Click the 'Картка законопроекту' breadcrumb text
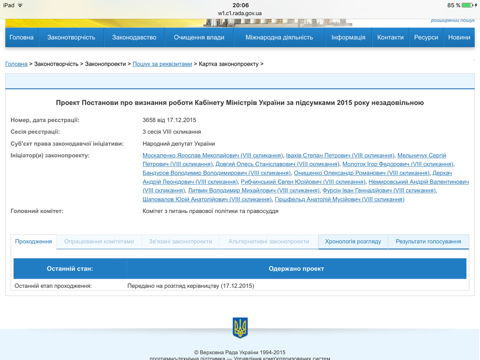 pyautogui.click(x=229, y=64)
